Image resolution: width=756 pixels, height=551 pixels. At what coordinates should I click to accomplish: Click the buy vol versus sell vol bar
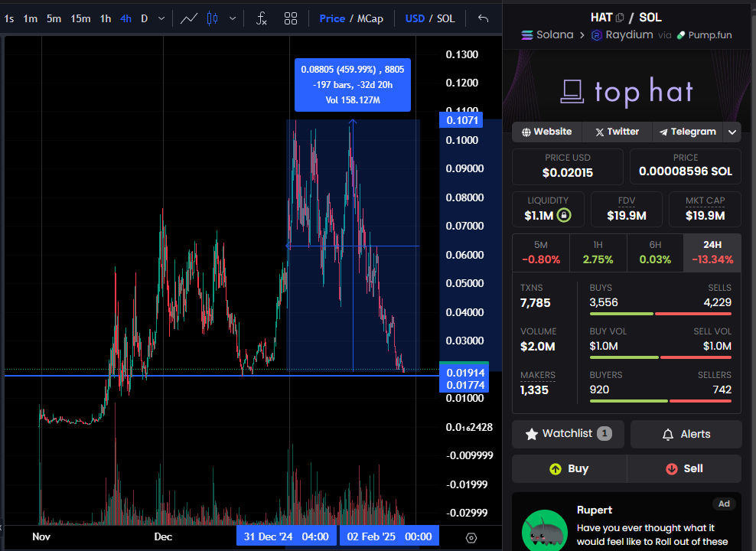pos(660,357)
